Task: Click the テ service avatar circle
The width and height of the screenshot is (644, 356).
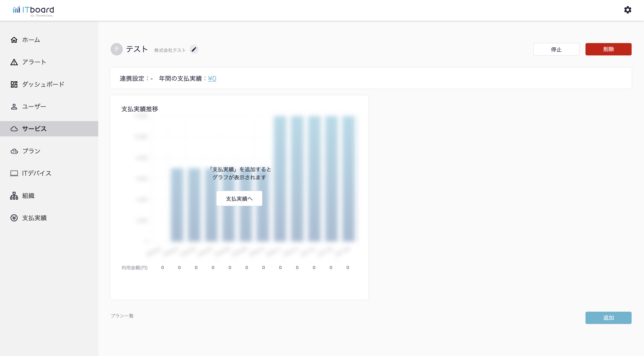Action: [117, 49]
